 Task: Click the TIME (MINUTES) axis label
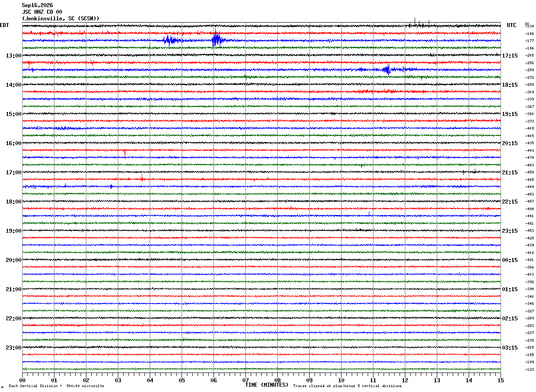click(267, 385)
